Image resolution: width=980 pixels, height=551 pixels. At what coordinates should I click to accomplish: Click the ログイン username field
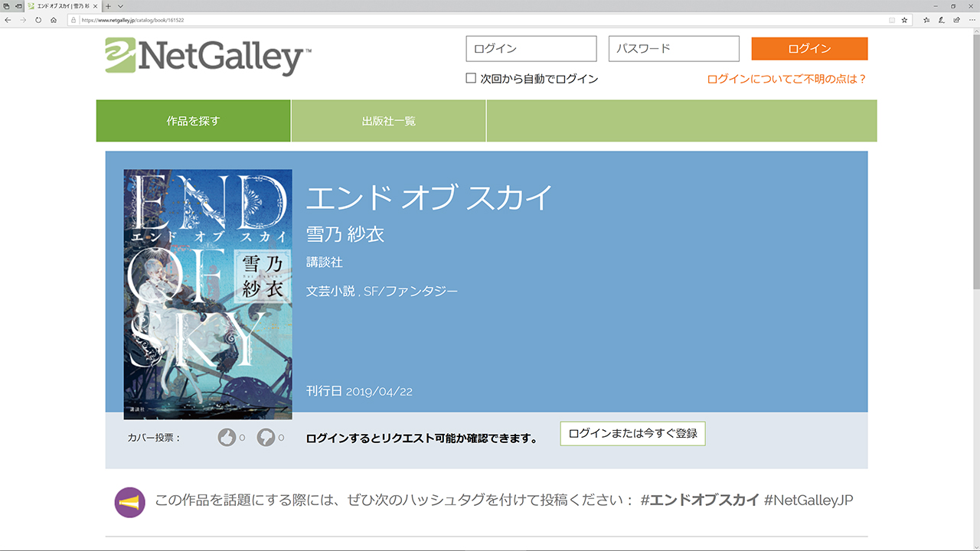tap(531, 49)
